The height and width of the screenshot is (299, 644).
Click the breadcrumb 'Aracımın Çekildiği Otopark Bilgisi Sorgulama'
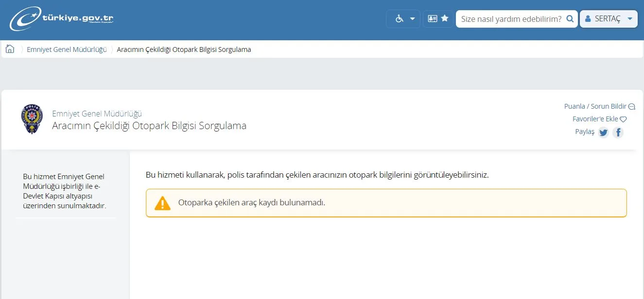point(184,50)
